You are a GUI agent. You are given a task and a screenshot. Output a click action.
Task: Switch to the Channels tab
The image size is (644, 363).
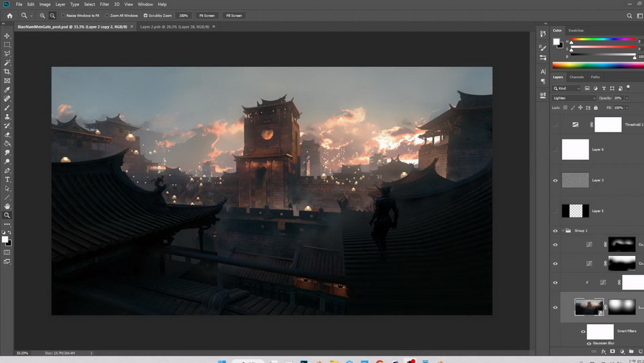pyautogui.click(x=576, y=77)
